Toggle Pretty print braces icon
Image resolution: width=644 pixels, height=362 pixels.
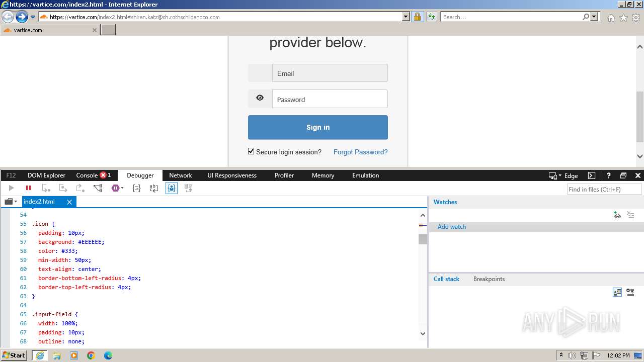point(136,188)
